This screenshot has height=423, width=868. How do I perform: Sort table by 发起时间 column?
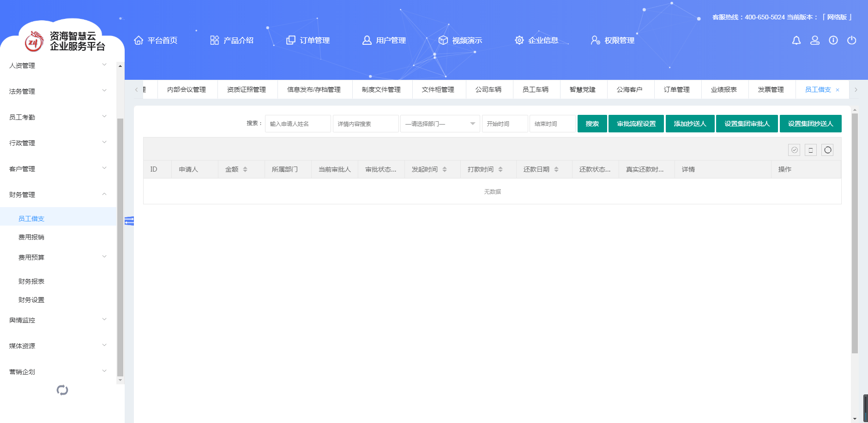(x=444, y=169)
